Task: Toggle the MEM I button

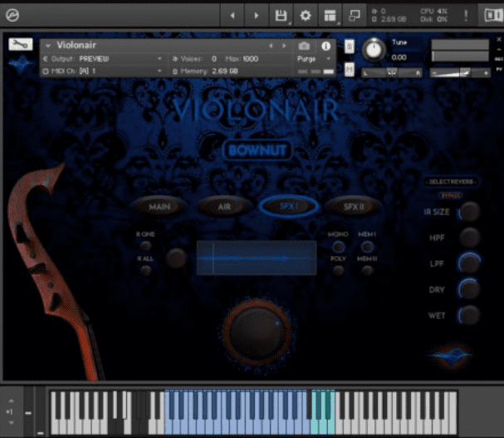Action: coord(367,247)
